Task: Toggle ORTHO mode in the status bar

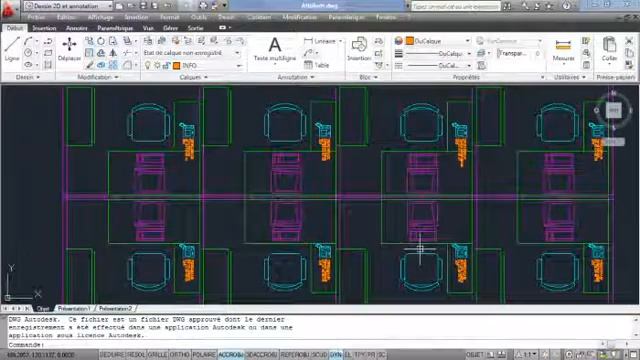Action: pyautogui.click(x=180, y=355)
